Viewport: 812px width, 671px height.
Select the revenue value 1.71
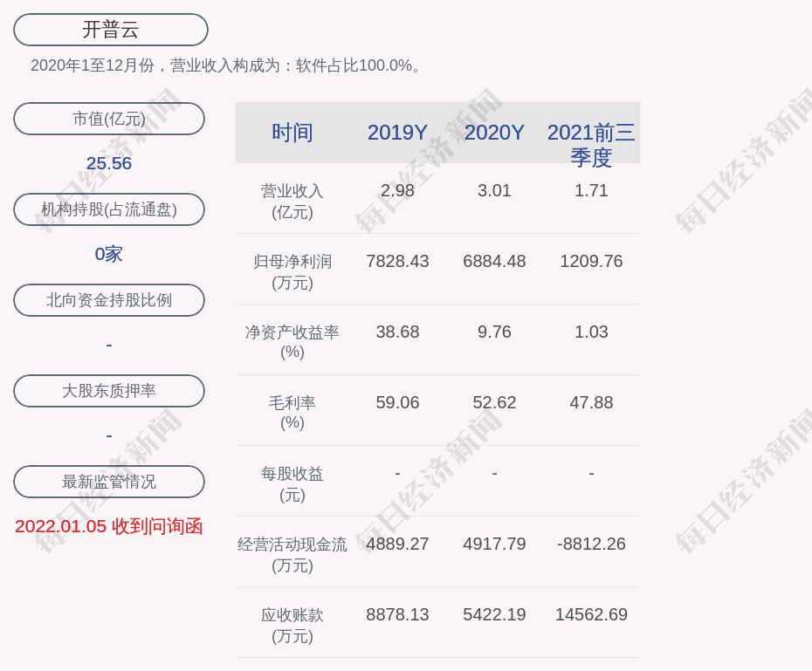(591, 190)
